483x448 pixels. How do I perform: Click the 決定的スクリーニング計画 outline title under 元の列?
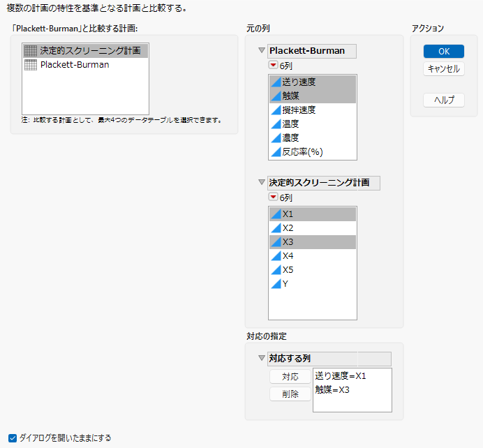[x=323, y=183]
